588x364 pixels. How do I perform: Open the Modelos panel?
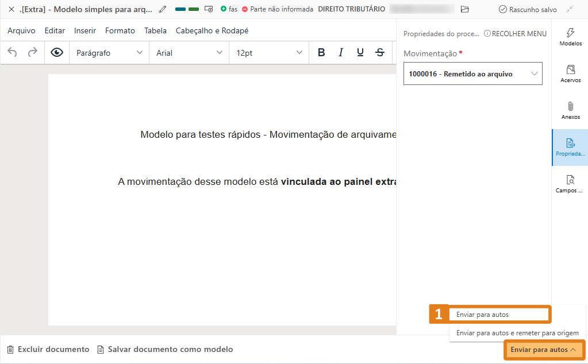570,37
